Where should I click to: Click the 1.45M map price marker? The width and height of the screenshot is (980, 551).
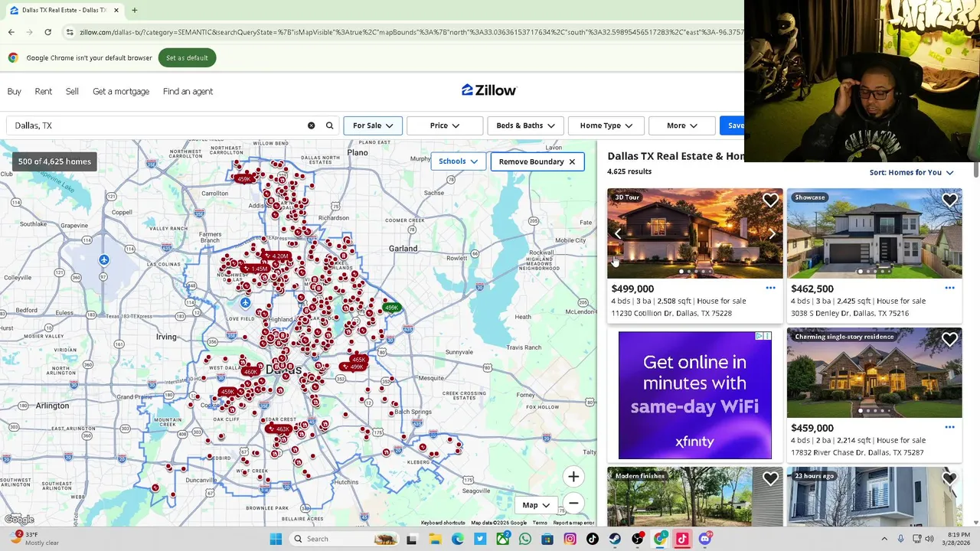255,269
